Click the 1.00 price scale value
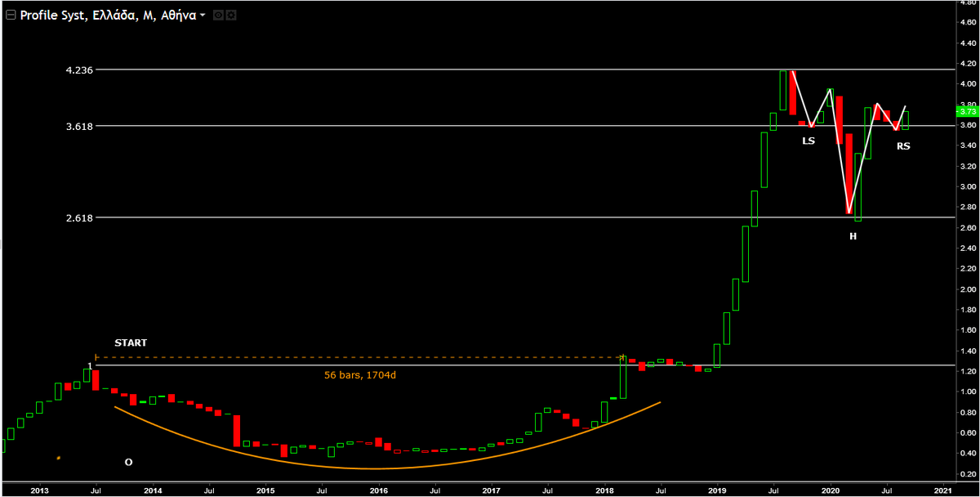This screenshot has width=980, height=497. point(969,392)
